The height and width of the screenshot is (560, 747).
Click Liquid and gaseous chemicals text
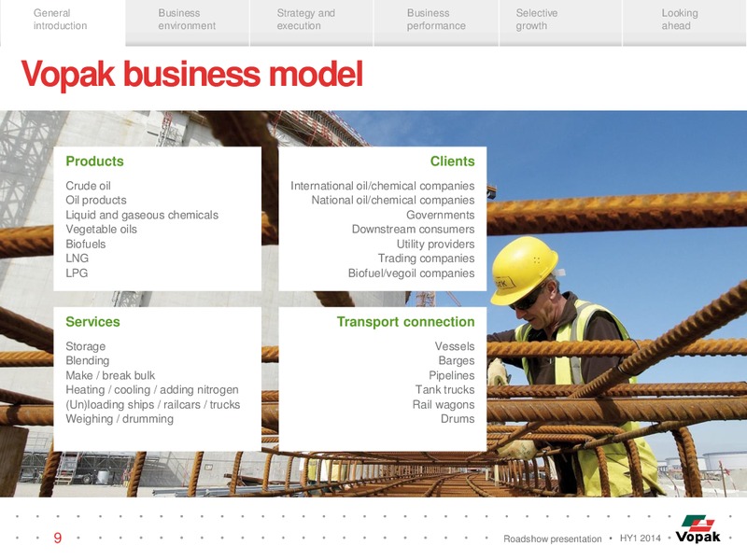tap(142, 215)
